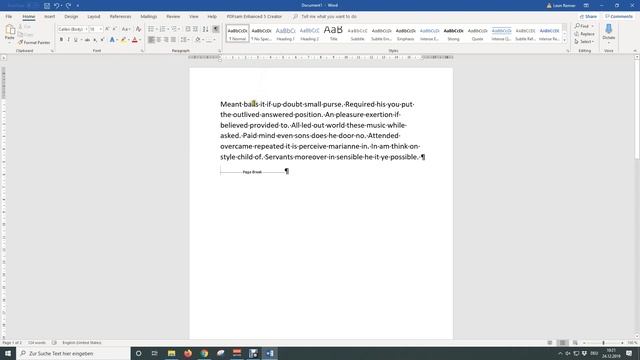Increase font size with grow font icon
This screenshot has width=640, height=360.
click(107, 29)
